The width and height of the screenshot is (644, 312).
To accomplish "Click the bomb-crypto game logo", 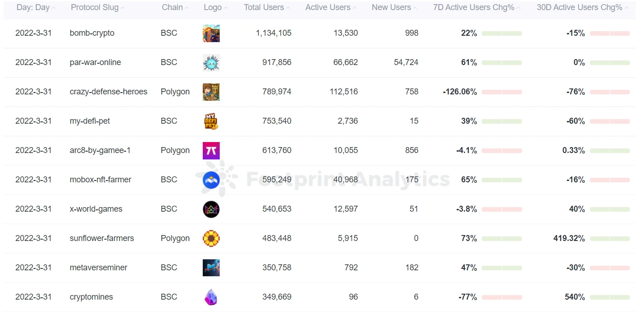I will tap(211, 33).
